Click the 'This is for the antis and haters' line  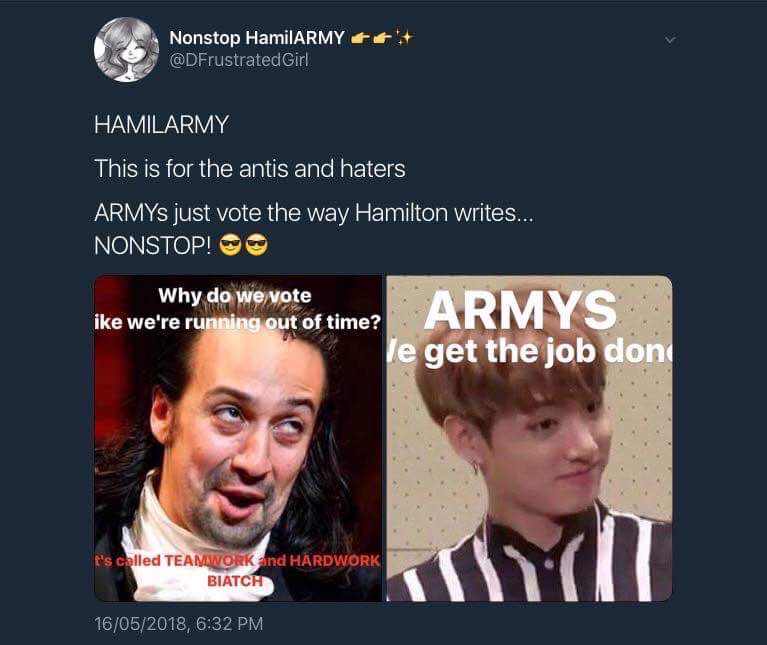click(x=250, y=169)
